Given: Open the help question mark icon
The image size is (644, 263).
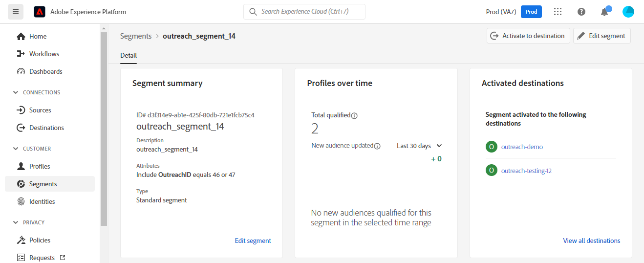Looking at the screenshot, I should (x=581, y=12).
